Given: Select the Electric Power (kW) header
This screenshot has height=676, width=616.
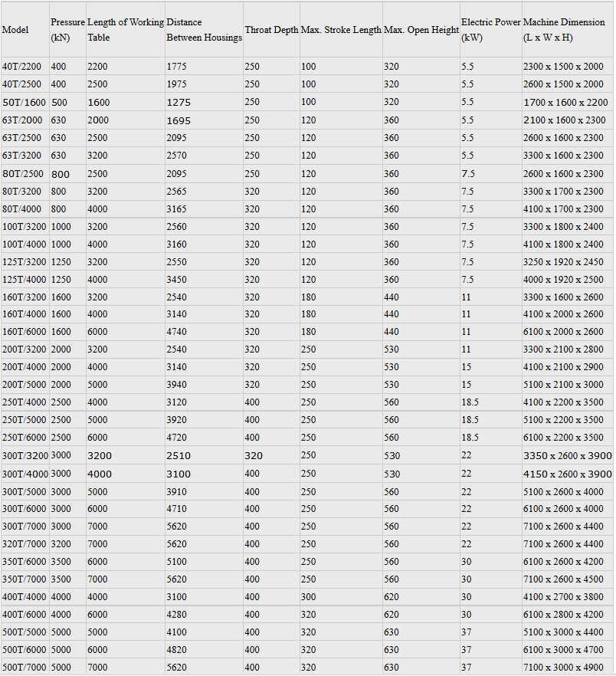Looking at the screenshot, I should click(x=491, y=30).
